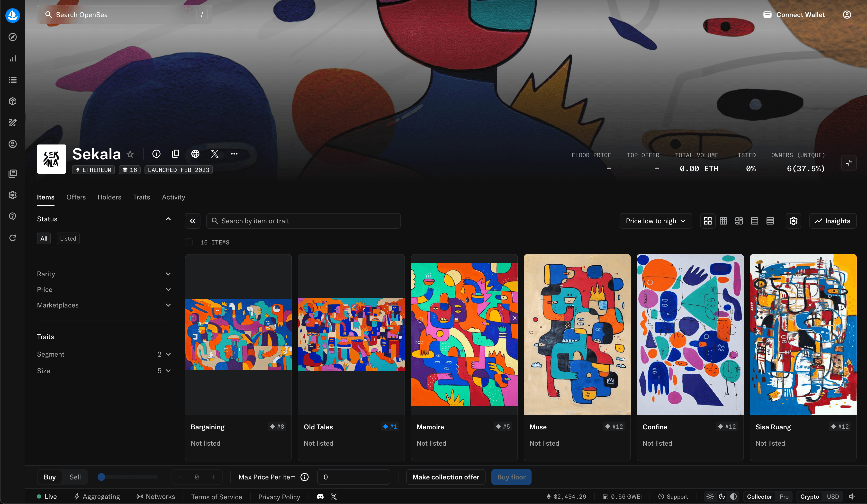Add Sekala to watchlist via star icon

pyautogui.click(x=130, y=154)
